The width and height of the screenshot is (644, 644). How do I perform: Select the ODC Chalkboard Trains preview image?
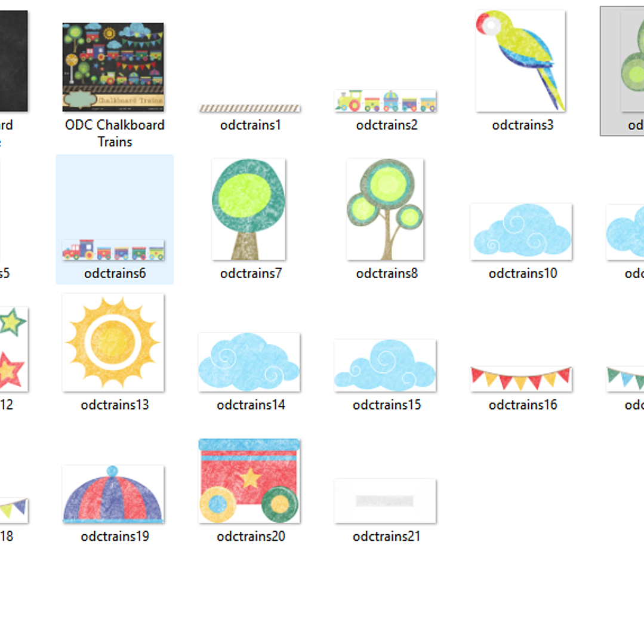tap(113, 67)
